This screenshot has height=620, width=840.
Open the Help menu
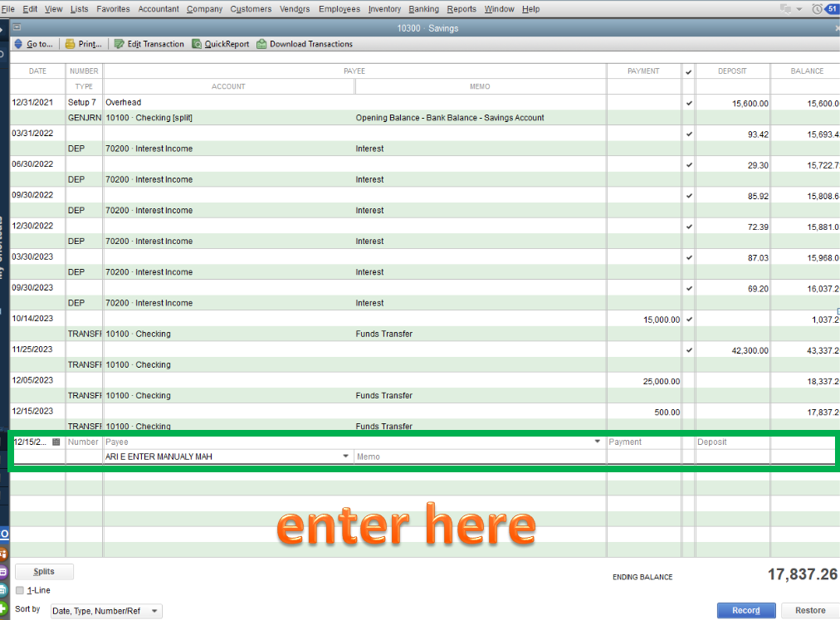[x=531, y=9]
